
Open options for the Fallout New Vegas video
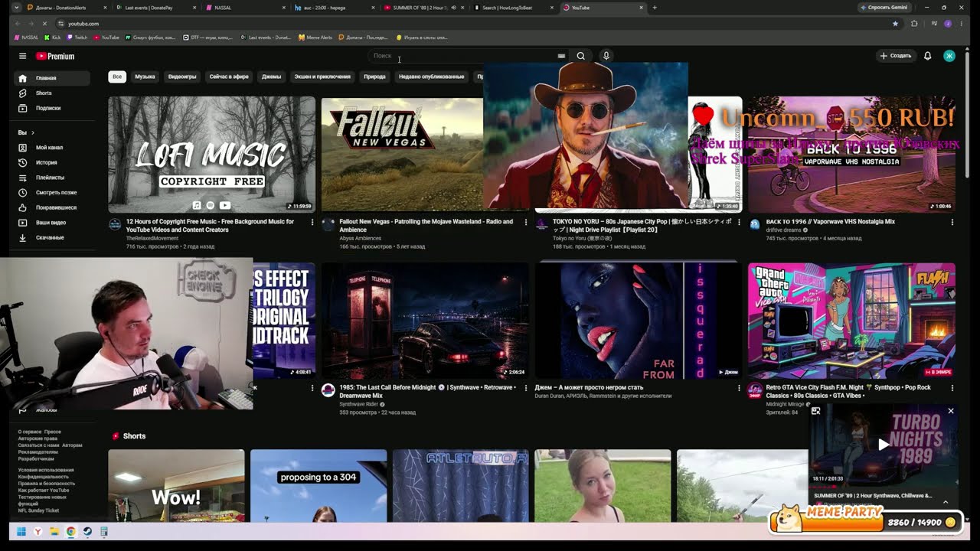tap(525, 222)
